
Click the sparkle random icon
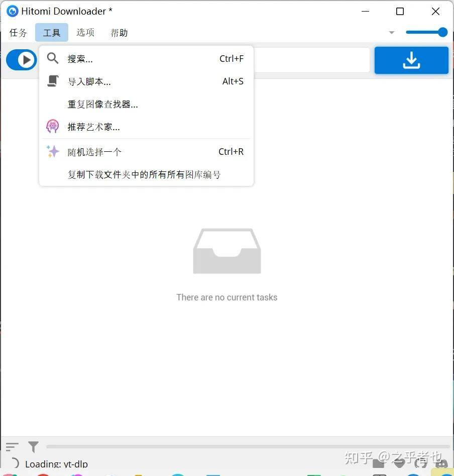(x=53, y=151)
